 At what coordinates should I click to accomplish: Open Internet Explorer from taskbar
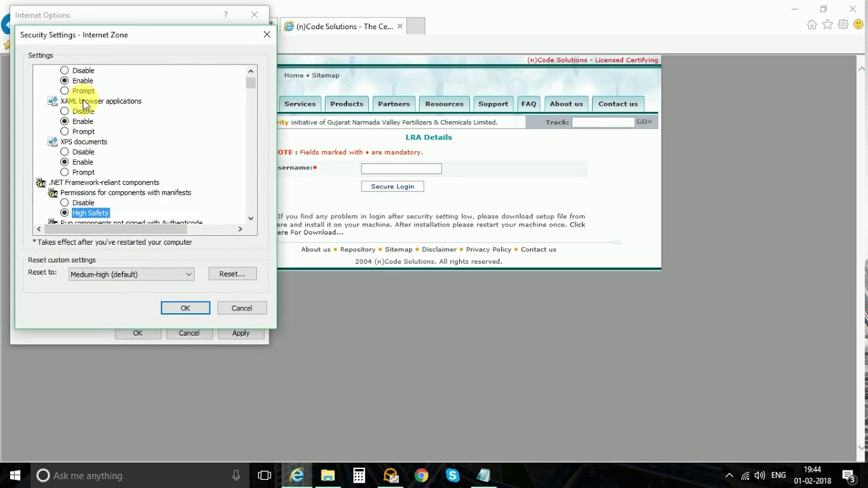point(297,476)
